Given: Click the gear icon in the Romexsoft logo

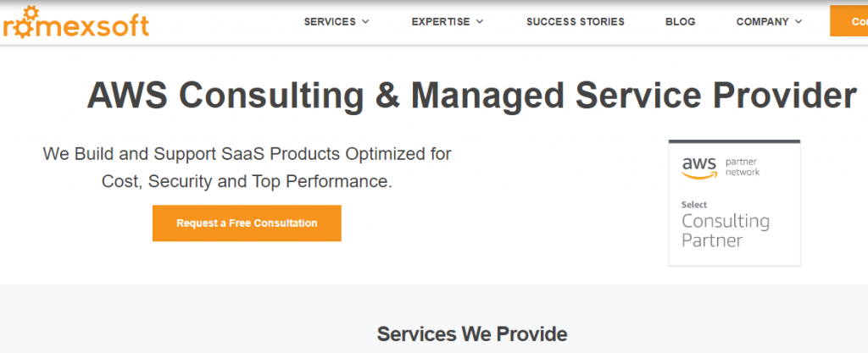Looking at the screenshot, I should click(x=25, y=22).
